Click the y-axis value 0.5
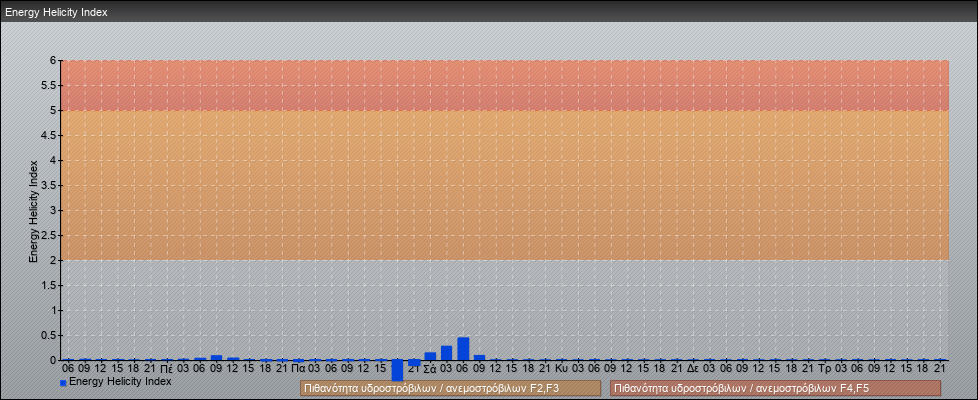 pyautogui.click(x=49, y=335)
